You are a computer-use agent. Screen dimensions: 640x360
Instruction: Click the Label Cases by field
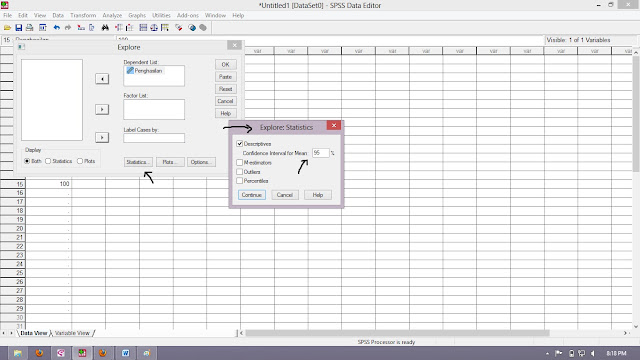pos(154,138)
